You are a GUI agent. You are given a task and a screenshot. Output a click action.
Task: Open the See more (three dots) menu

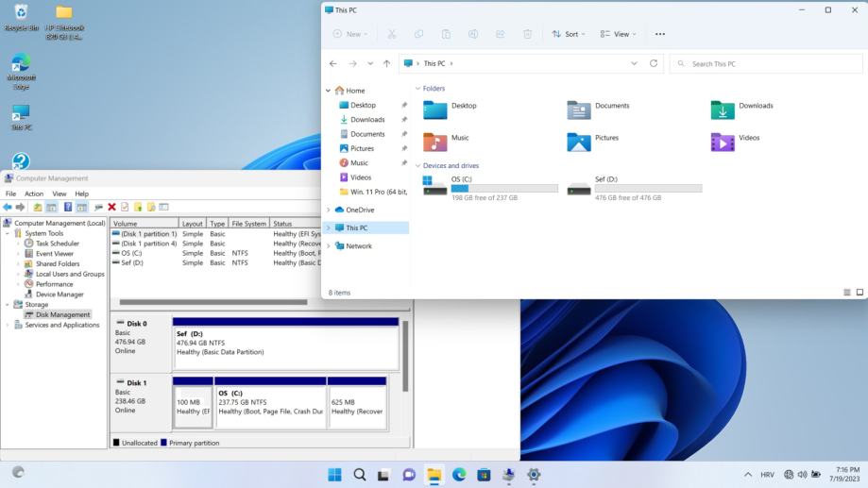(659, 34)
